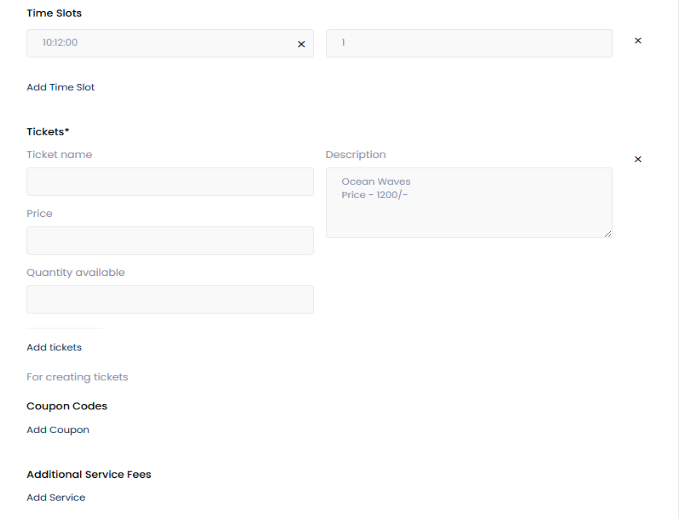Click into the Price input field
Image resolution: width=681 pixels, height=518 pixels.
[170, 241]
